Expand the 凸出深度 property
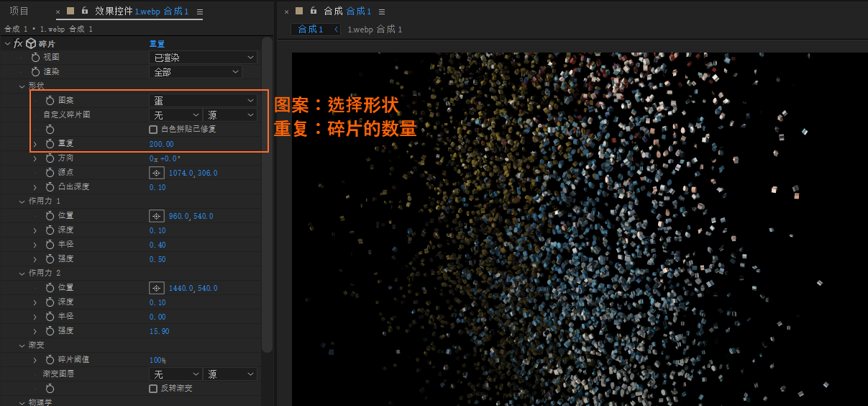Screen dimensions: 868x406 (x=35, y=187)
